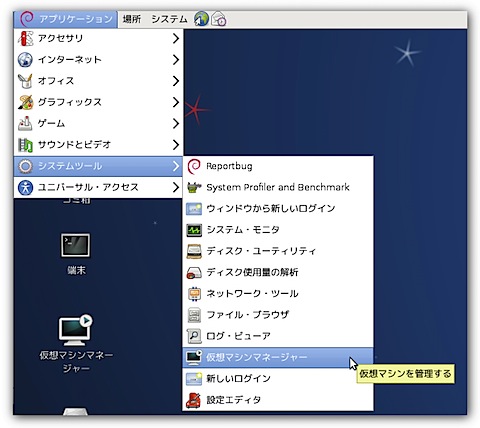Select the 新しいログイン label
This screenshot has width=480, height=428.
[238, 379]
